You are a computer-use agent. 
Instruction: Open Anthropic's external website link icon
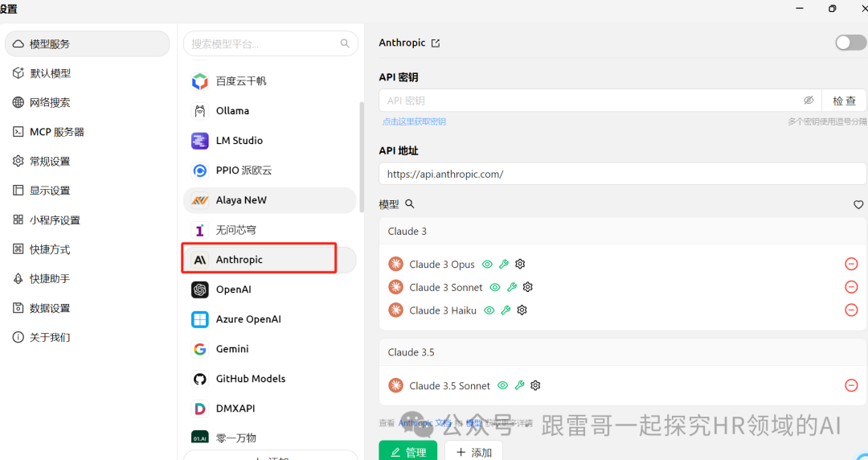pos(436,43)
